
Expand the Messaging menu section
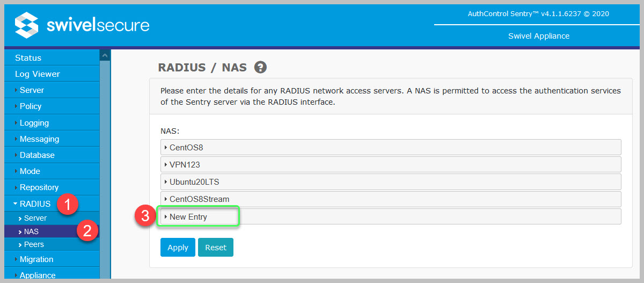click(x=39, y=139)
